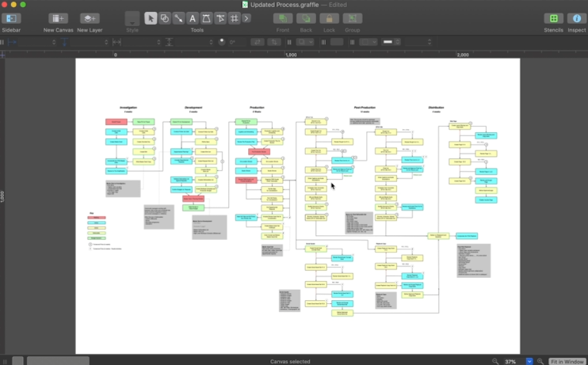Create a New Layer
This screenshot has width=588, height=365.
click(x=90, y=18)
